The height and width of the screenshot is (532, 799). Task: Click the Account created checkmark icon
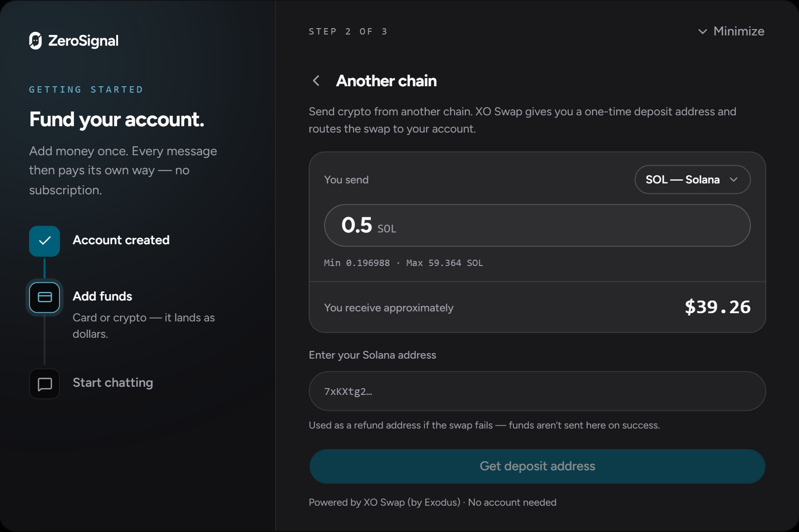pos(44,241)
